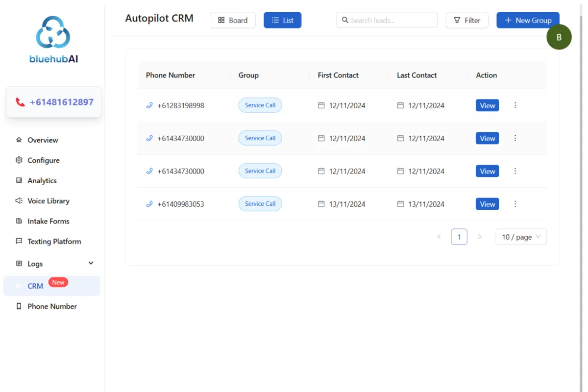Open the Filter options

point(467,20)
